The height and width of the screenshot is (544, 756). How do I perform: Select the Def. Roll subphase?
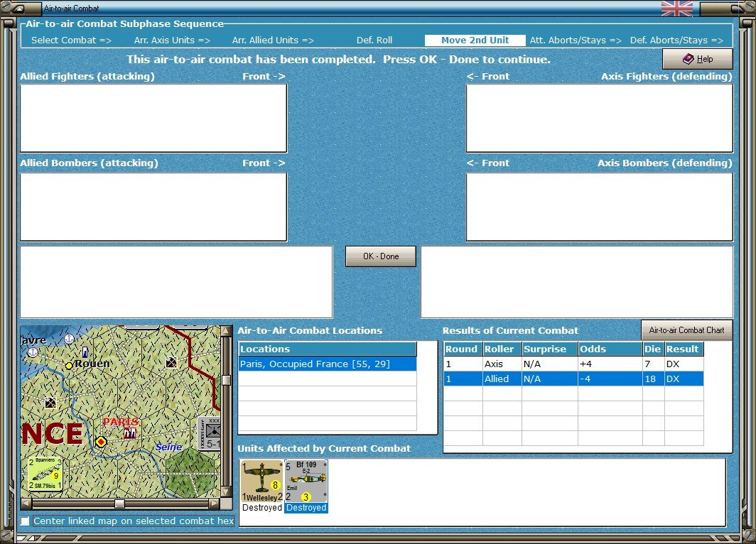(x=374, y=40)
